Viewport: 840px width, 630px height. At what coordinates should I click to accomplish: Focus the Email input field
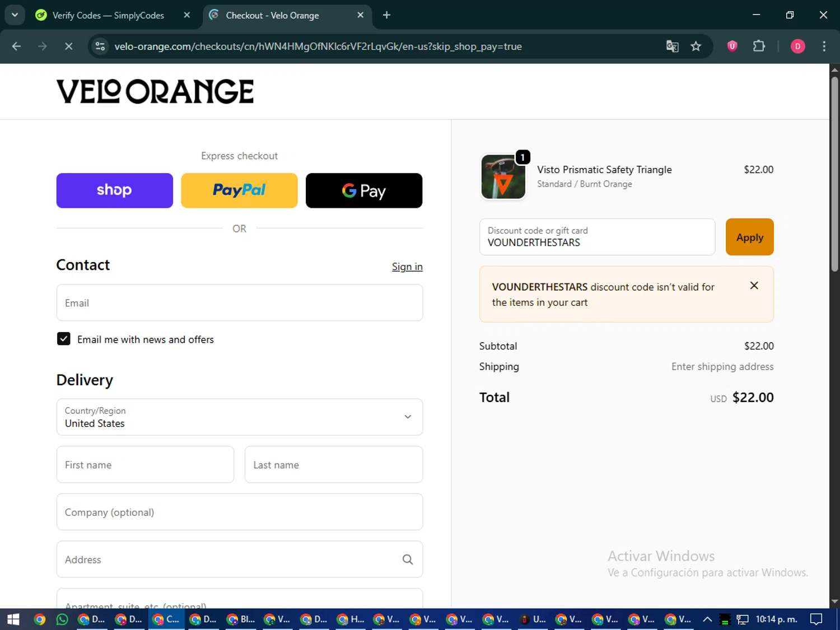[240, 302]
